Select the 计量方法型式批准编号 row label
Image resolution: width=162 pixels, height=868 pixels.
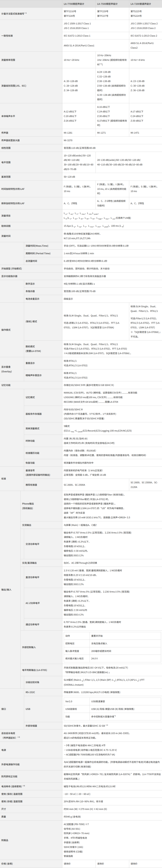(14, 14)
